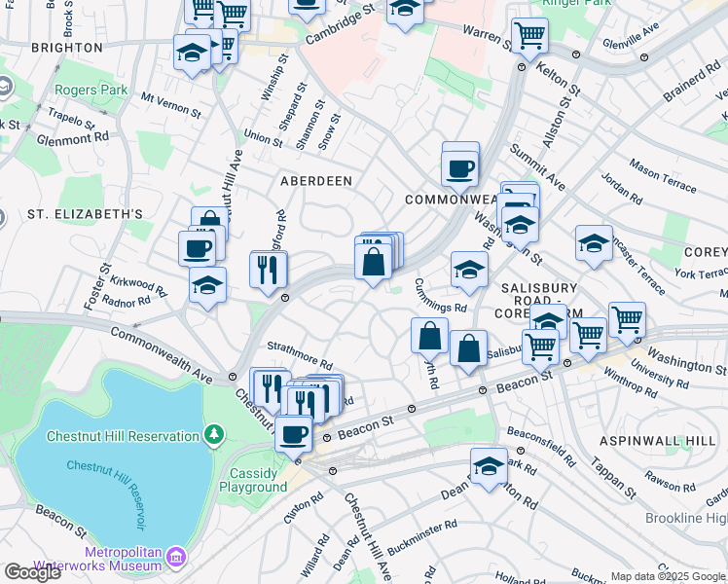Select the Summit Ave street label
The image size is (728, 584).
[x=537, y=167]
